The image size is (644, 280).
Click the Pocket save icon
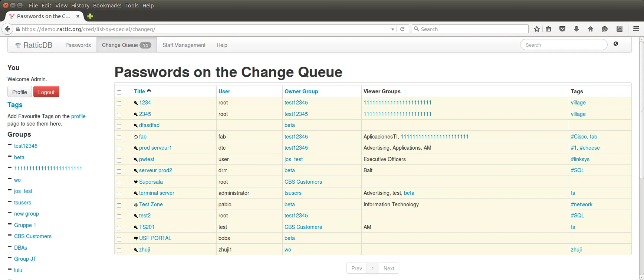(562, 29)
